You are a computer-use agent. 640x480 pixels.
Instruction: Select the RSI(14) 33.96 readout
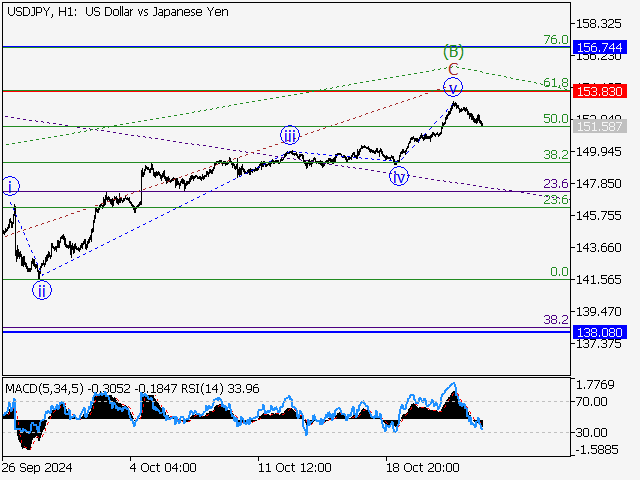click(x=220, y=389)
